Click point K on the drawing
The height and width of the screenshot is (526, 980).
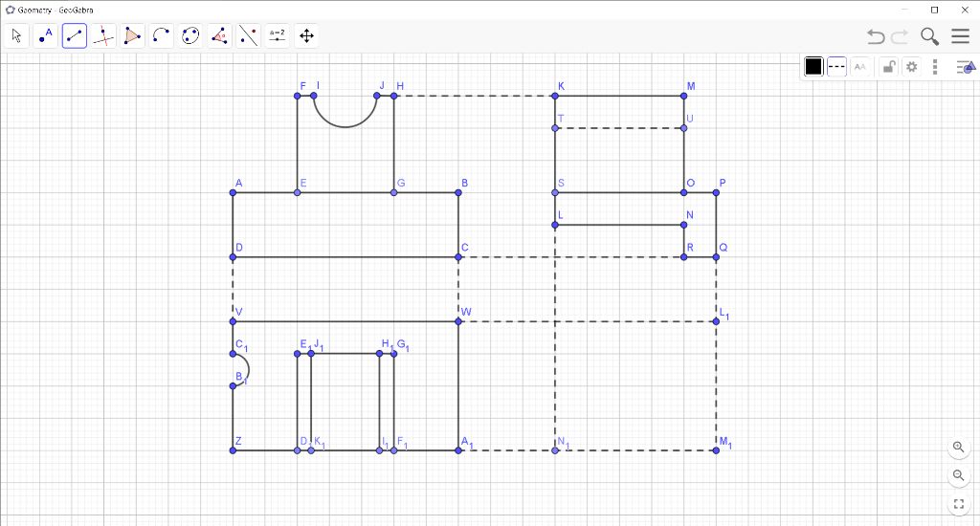tap(555, 96)
